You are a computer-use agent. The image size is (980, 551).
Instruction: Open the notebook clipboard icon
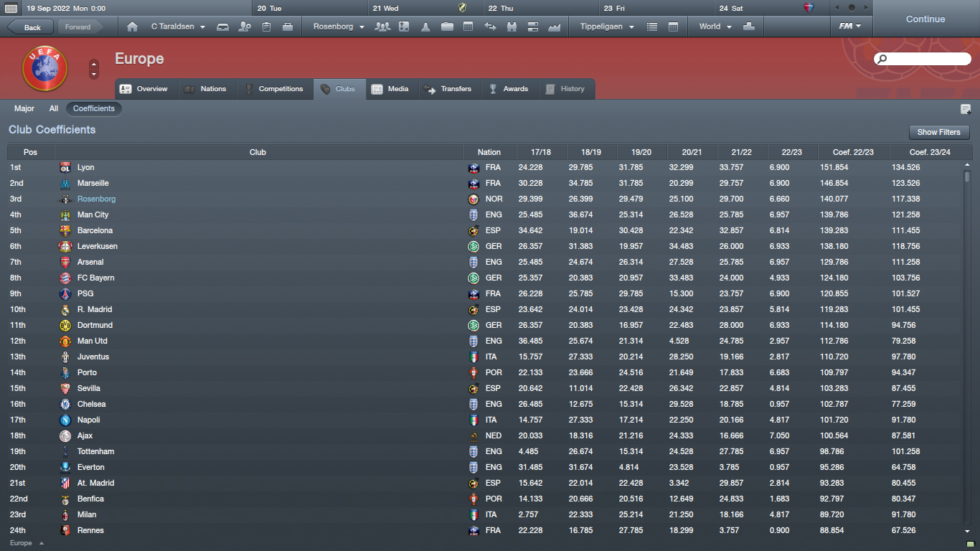tap(266, 27)
